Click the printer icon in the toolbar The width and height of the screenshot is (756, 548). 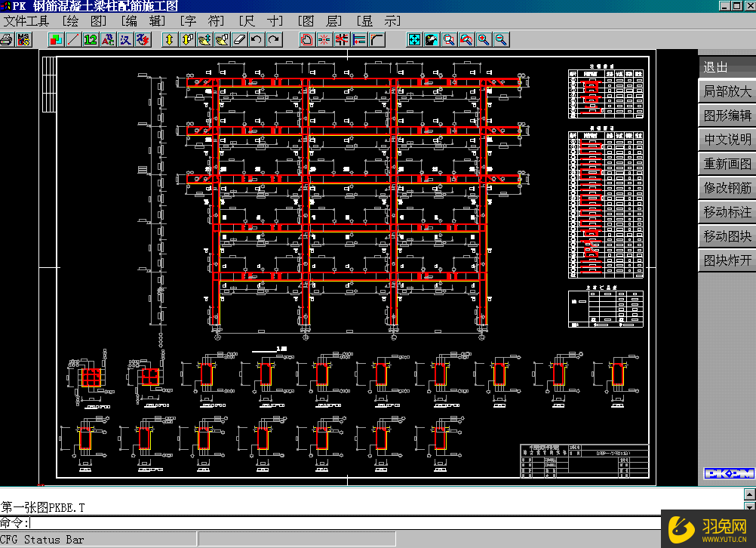pos(7,39)
